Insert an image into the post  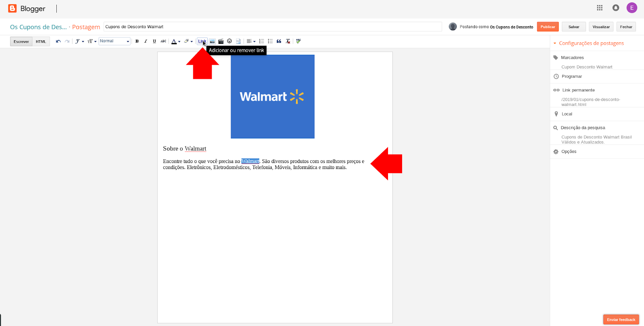click(212, 41)
